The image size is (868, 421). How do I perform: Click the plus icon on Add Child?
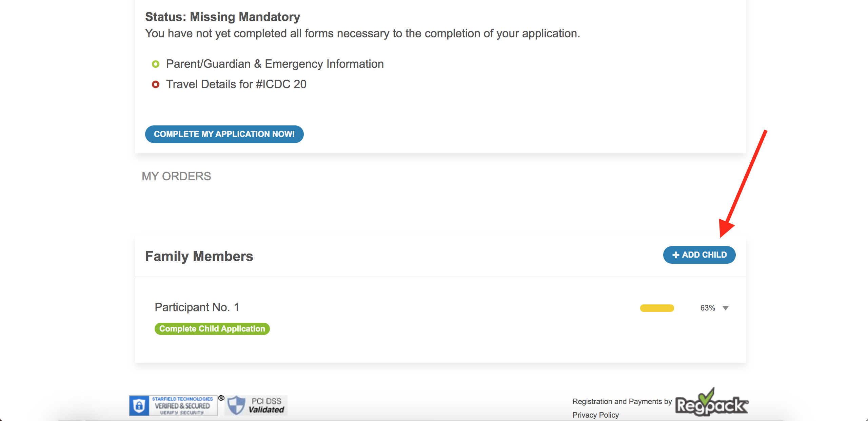point(676,255)
